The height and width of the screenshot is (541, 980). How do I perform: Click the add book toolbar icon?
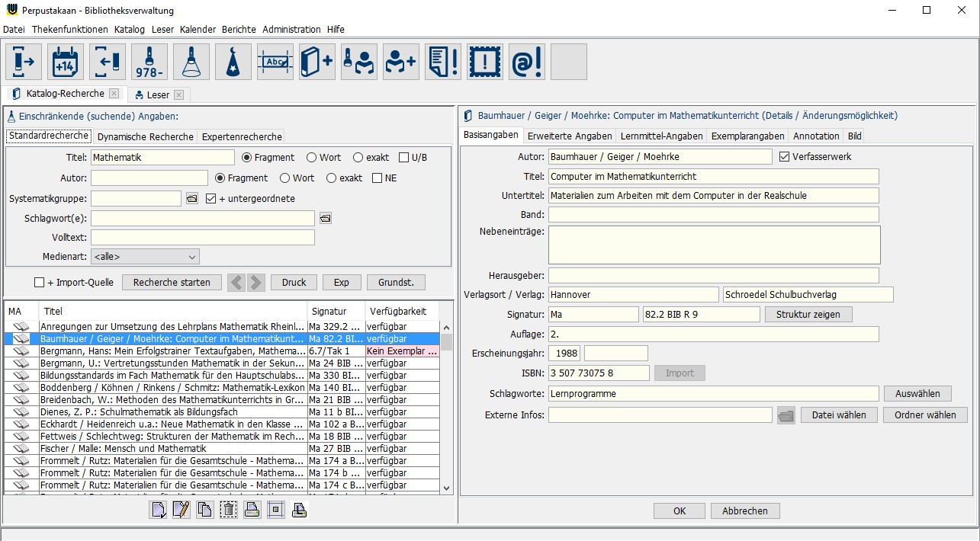317,62
